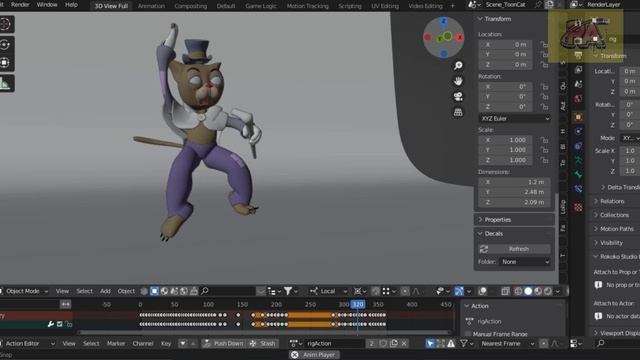The width and height of the screenshot is (640, 360).
Task: Unlink the rigAction with X icon
Action: point(404,343)
